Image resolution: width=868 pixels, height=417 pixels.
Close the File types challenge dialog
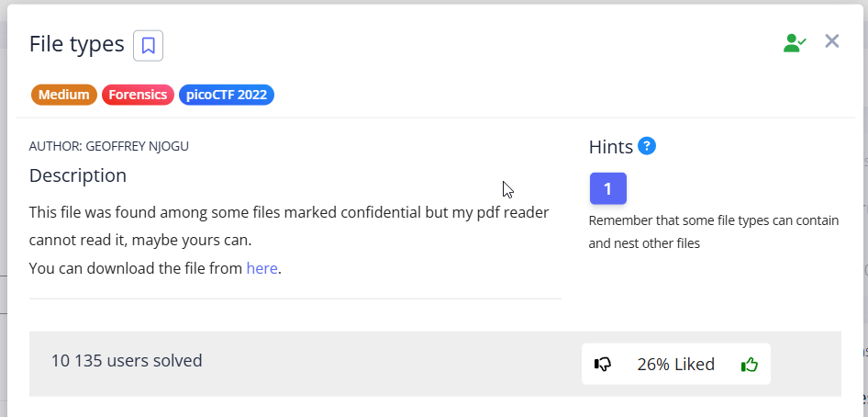pos(831,41)
